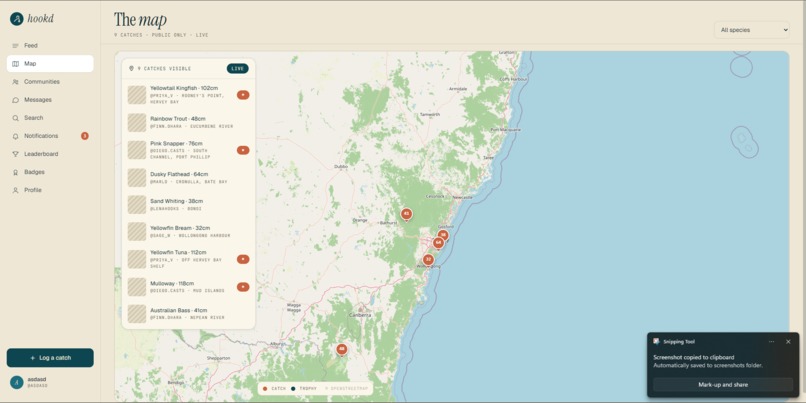
Task: Click the Mark-up and share button
Action: (x=723, y=384)
